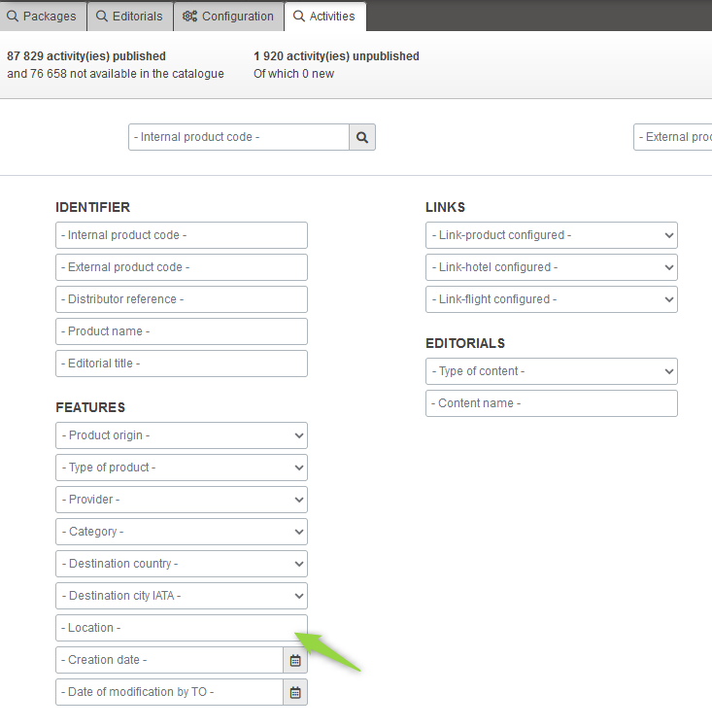The height and width of the screenshot is (728, 712).
Task: Open the Creation date calendar picker
Action: 295,661
